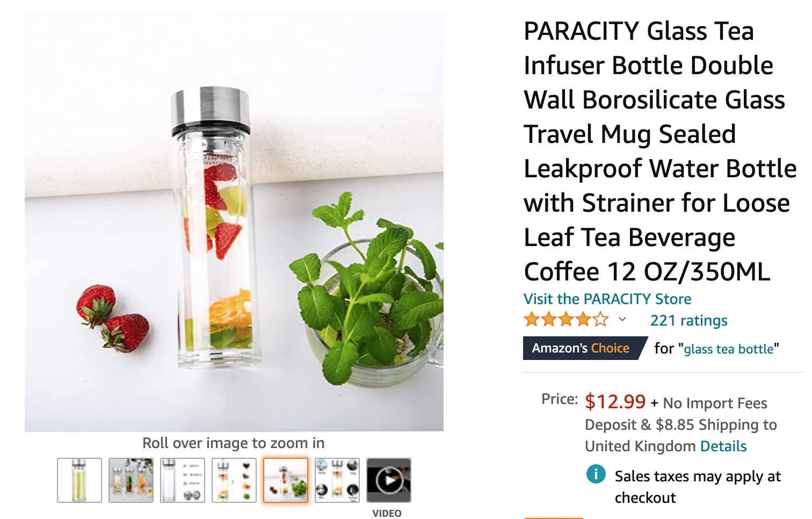Select the first thumbnail of yellow tea bottle
This screenshot has width=812, height=519.
(x=79, y=480)
